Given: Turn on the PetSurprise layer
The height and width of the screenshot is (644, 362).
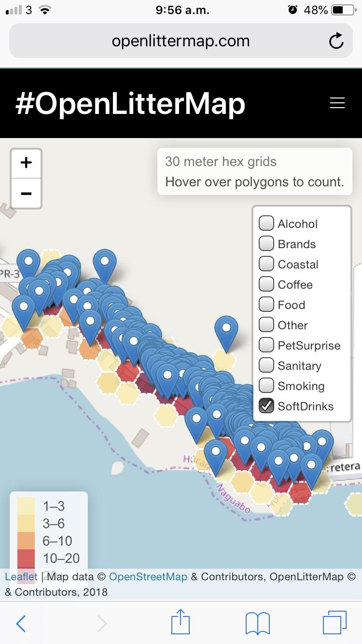Looking at the screenshot, I should [x=266, y=345].
